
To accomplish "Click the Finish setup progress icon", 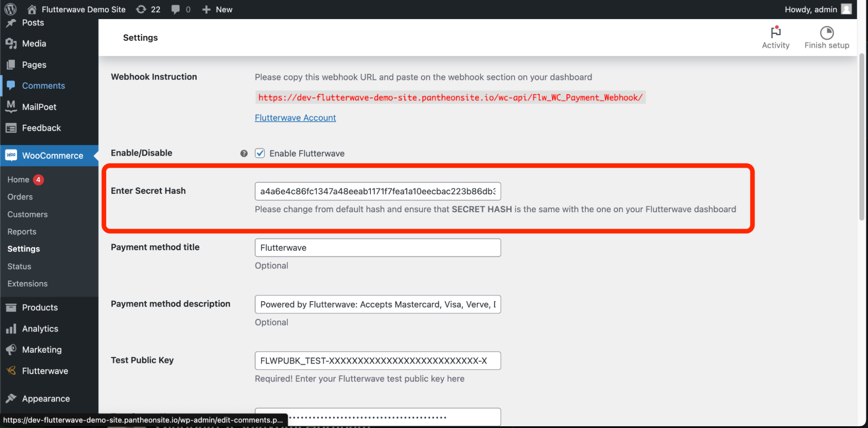I will point(827,33).
